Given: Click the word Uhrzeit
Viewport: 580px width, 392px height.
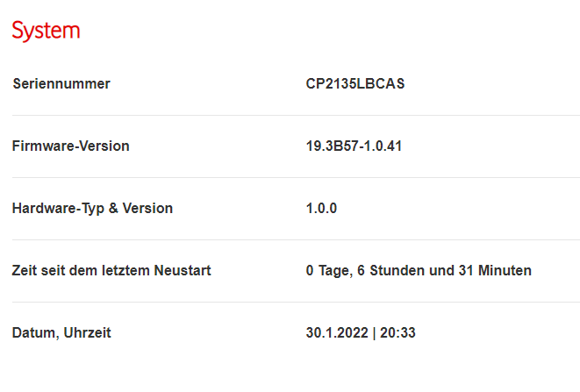Looking at the screenshot, I should click(x=88, y=333).
